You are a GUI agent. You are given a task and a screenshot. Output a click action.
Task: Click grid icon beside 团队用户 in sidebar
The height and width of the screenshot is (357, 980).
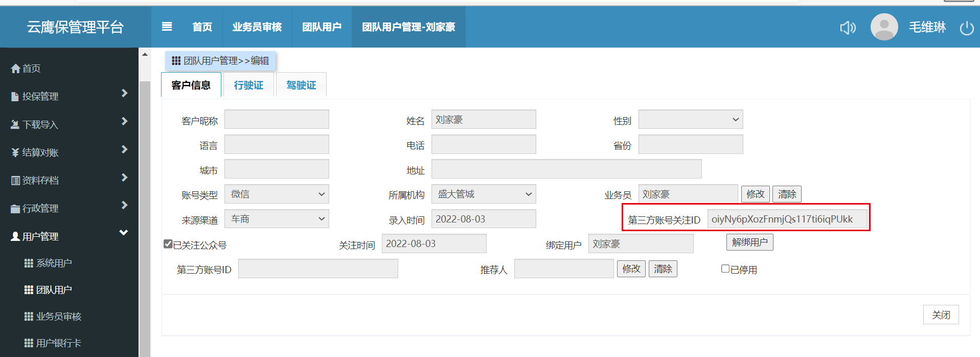point(29,289)
